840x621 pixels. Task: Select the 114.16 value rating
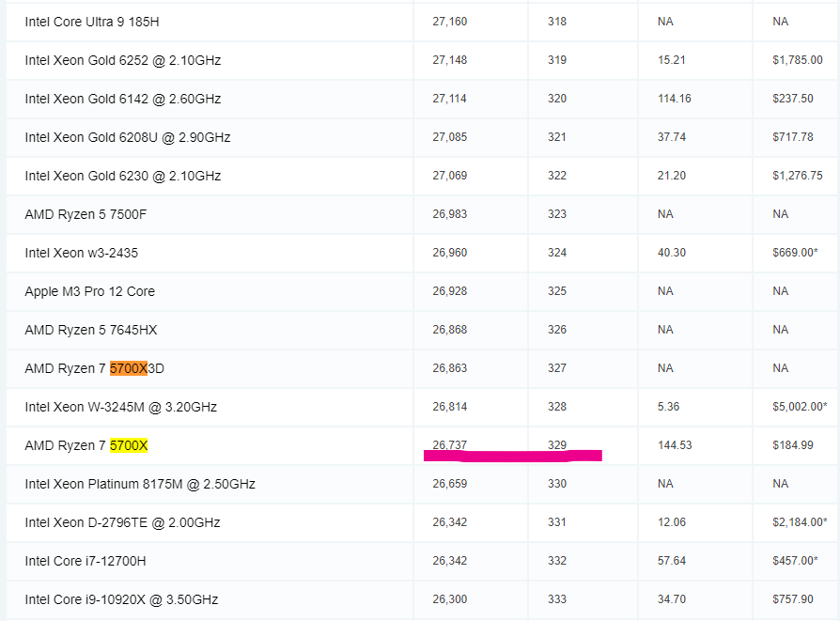point(674,99)
